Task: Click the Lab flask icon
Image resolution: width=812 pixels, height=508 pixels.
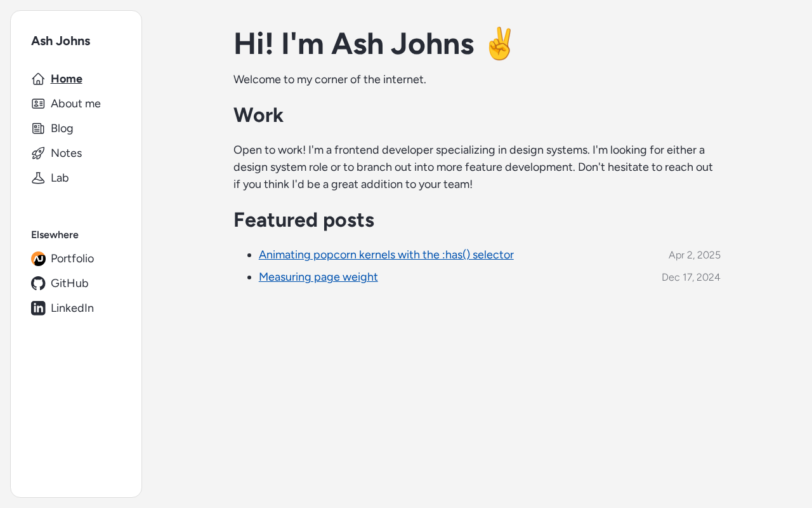Action: [38, 178]
